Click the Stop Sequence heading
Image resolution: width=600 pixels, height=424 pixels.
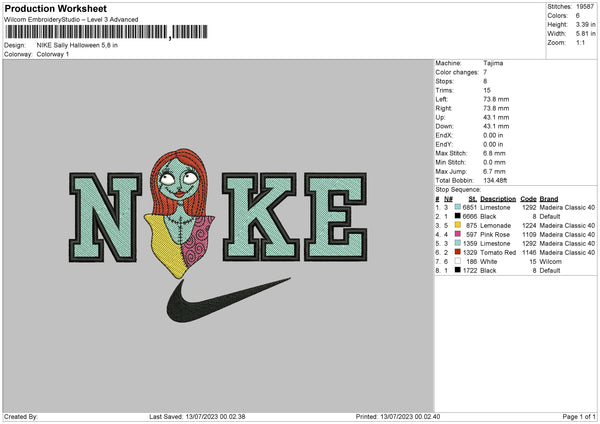point(458,189)
